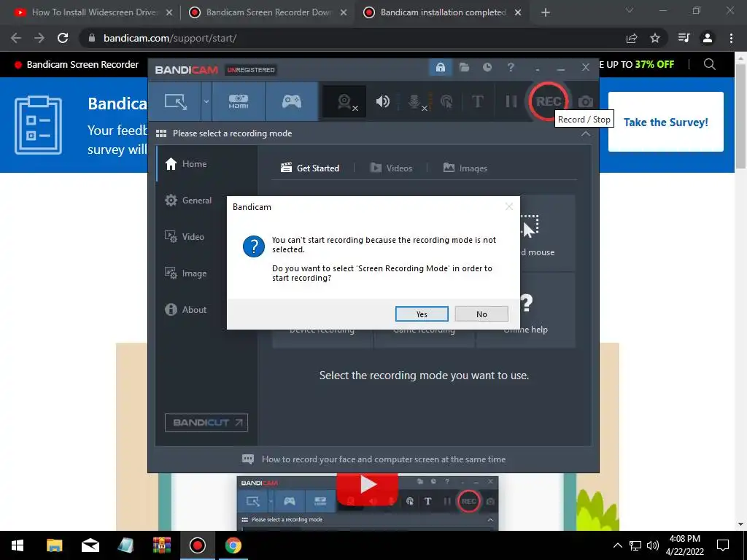Open Mail app from taskbar
The image size is (747, 560).
(x=90, y=545)
